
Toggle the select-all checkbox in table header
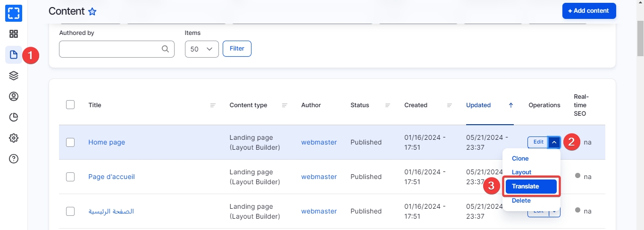pos(70,105)
